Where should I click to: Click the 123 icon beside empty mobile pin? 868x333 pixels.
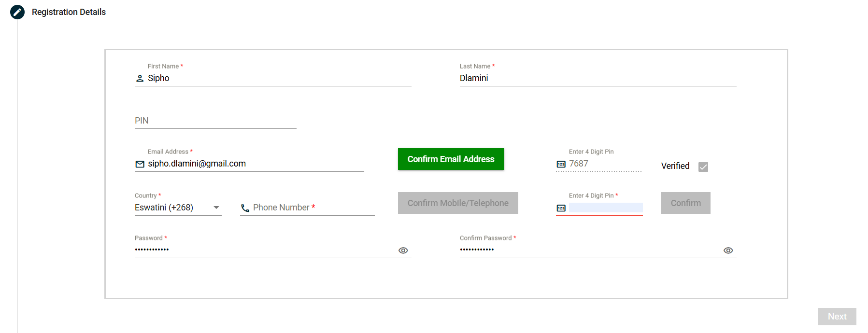[561, 208]
